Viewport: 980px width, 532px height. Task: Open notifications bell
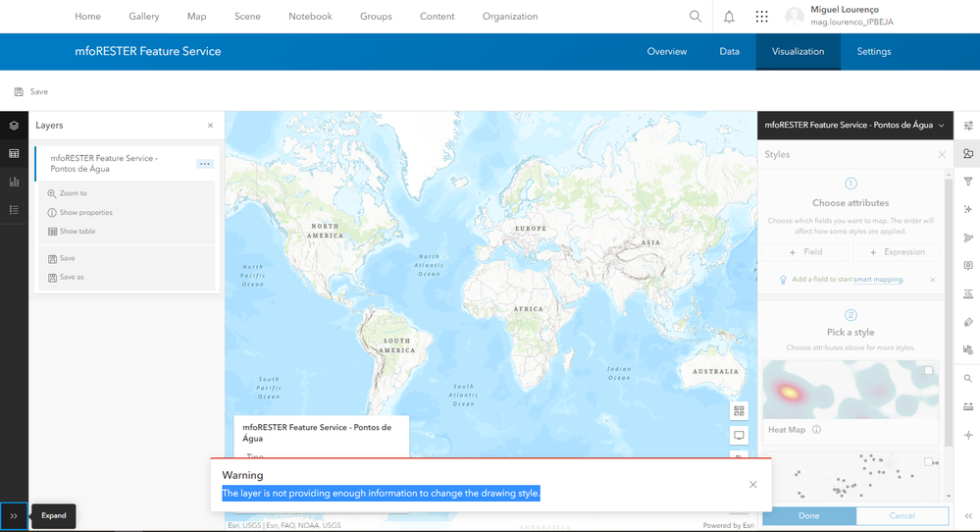(x=729, y=17)
